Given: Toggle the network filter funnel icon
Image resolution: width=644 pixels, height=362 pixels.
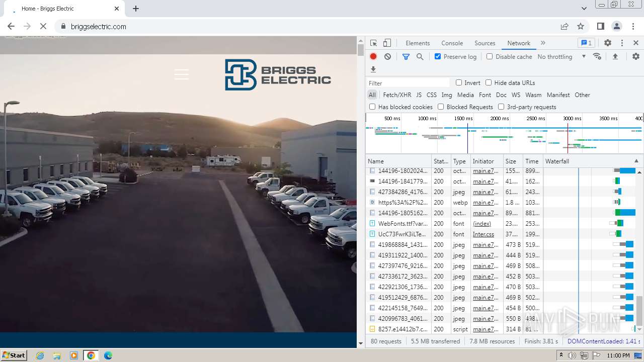Looking at the screenshot, I should [406, 57].
